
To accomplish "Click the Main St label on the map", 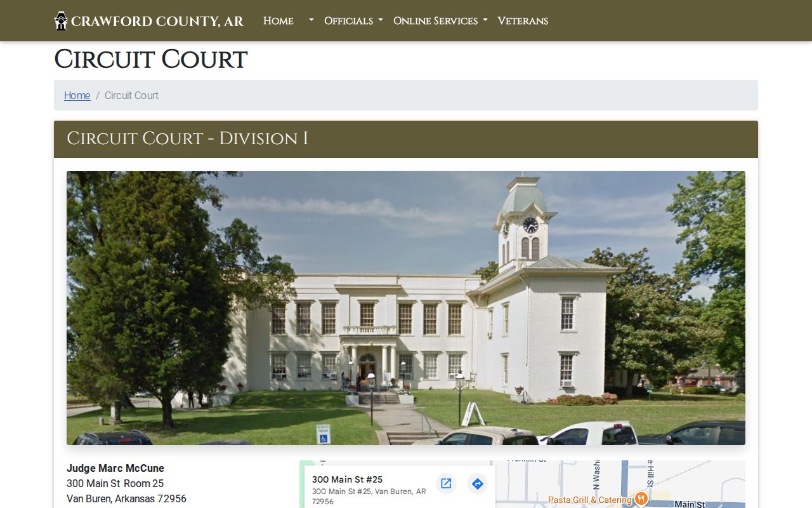I will (690, 504).
